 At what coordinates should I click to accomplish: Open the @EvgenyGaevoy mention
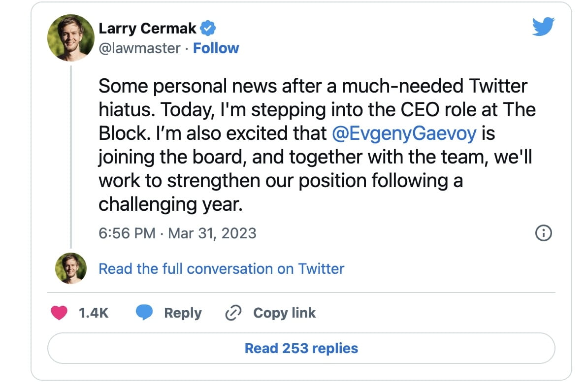pyautogui.click(x=405, y=134)
